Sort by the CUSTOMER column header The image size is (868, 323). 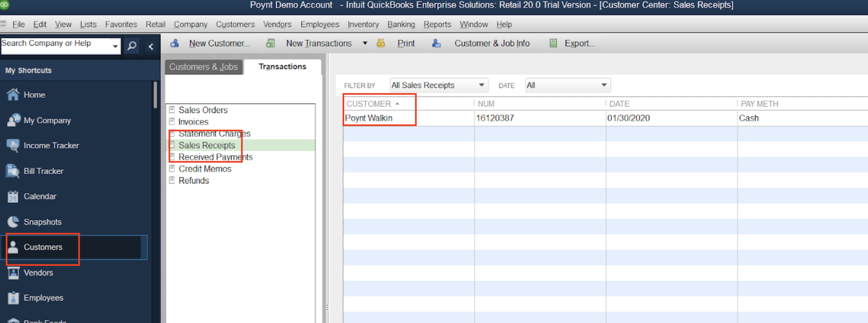[408, 104]
